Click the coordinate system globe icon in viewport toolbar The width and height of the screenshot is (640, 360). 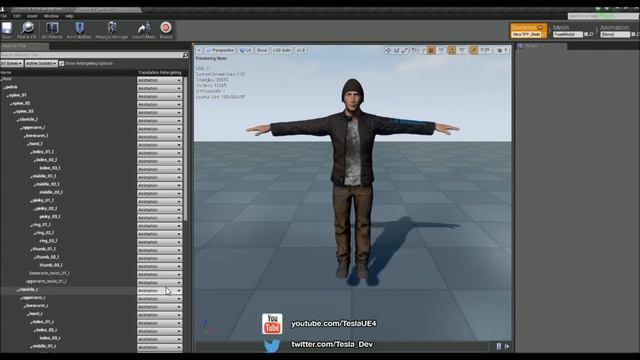414,50
